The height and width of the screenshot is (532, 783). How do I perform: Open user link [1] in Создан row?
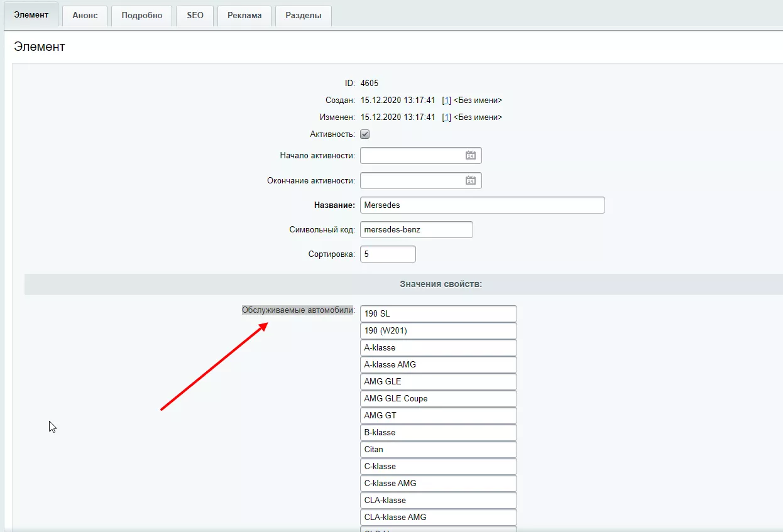click(447, 100)
